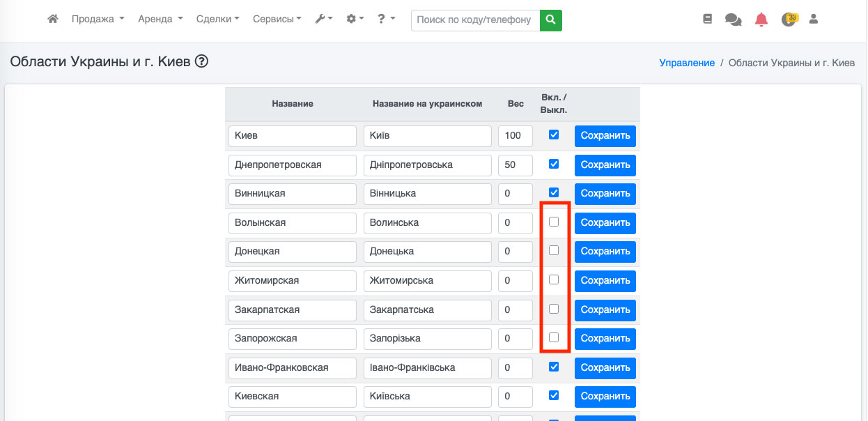Viewport: 868px width, 421px height.
Task: Expand the Продажа dropdown menu
Action: [x=98, y=20]
